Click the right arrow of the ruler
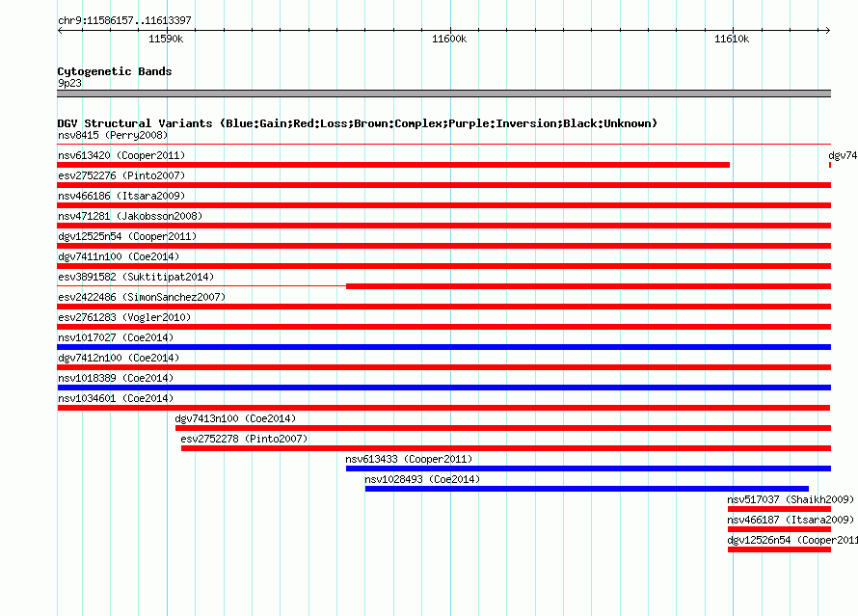 827,30
